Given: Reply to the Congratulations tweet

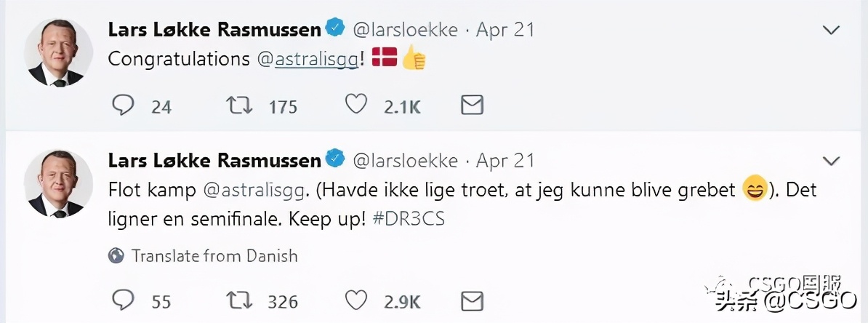Looking at the screenshot, I should 124,106.
